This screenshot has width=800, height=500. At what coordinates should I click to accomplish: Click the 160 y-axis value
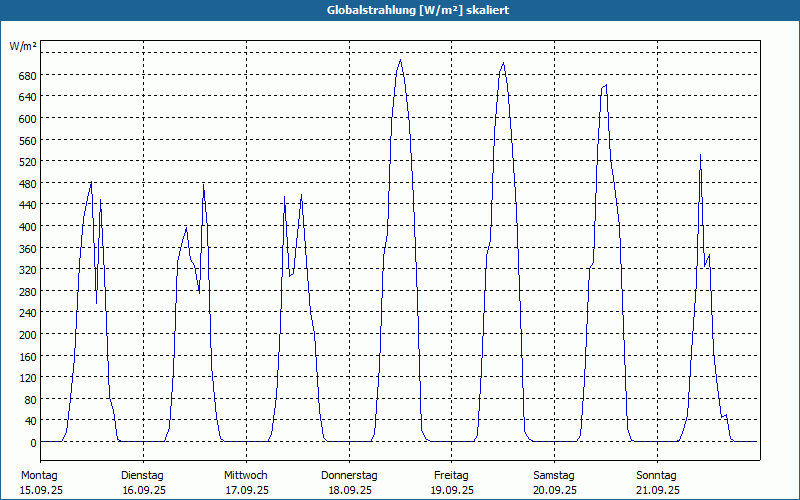[28, 357]
